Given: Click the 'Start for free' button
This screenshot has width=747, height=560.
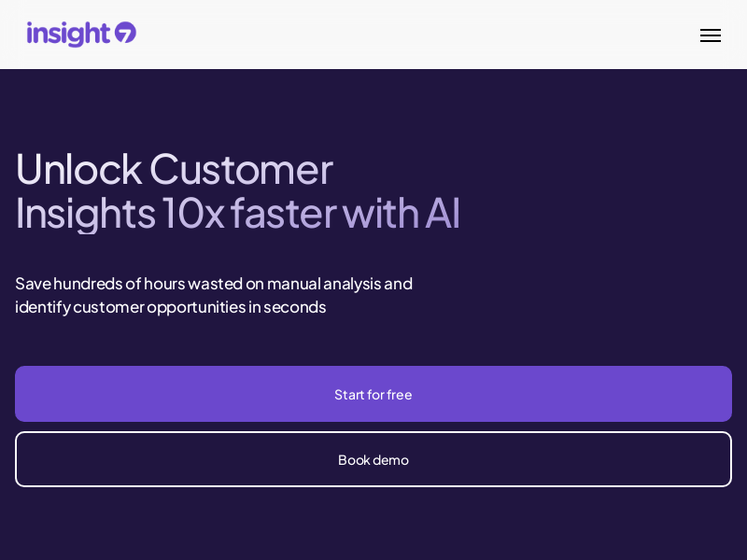Looking at the screenshot, I should tap(373, 394).
